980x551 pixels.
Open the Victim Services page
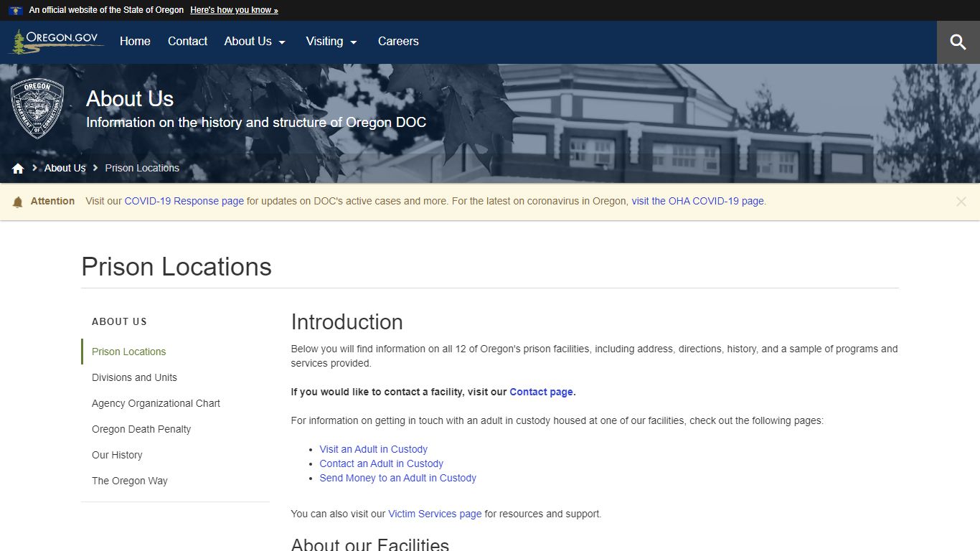(x=435, y=514)
